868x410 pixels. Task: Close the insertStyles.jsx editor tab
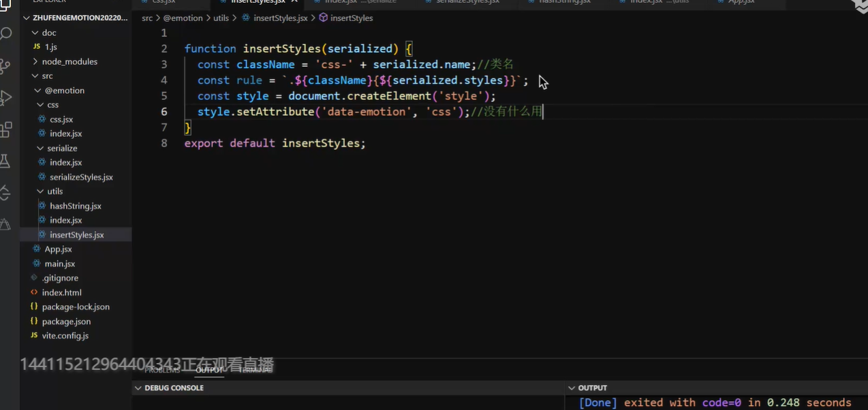pyautogui.click(x=294, y=2)
